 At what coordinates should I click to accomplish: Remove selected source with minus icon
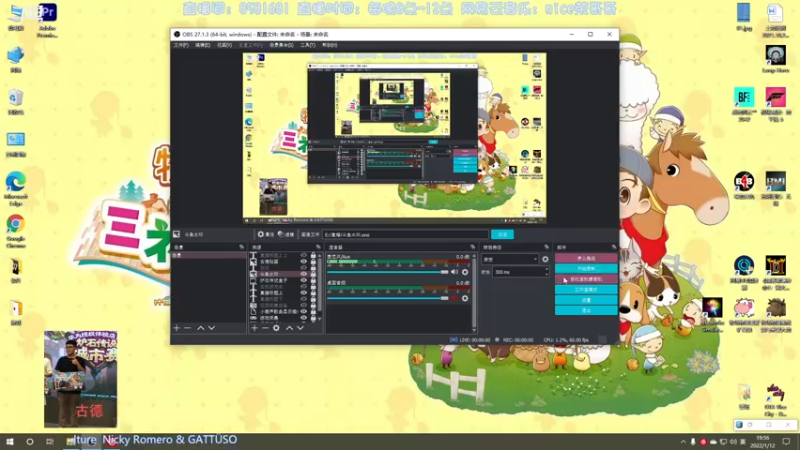(265, 328)
